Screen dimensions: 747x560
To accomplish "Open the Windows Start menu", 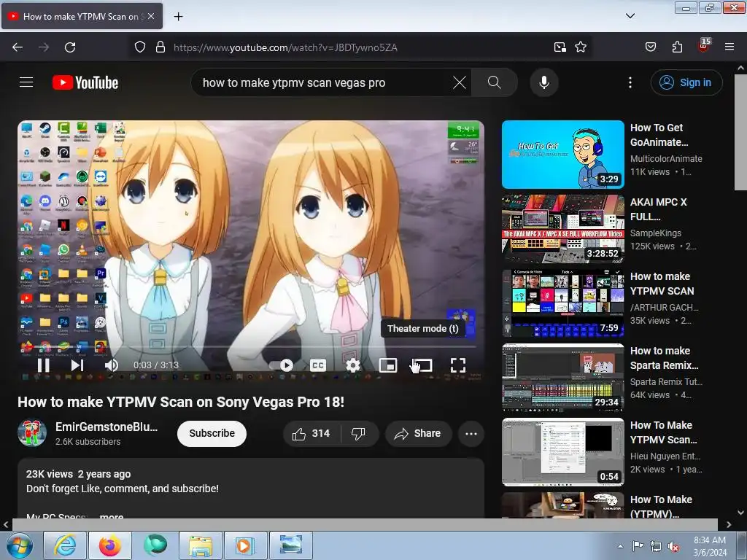I will pyautogui.click(x=20, y=545).
